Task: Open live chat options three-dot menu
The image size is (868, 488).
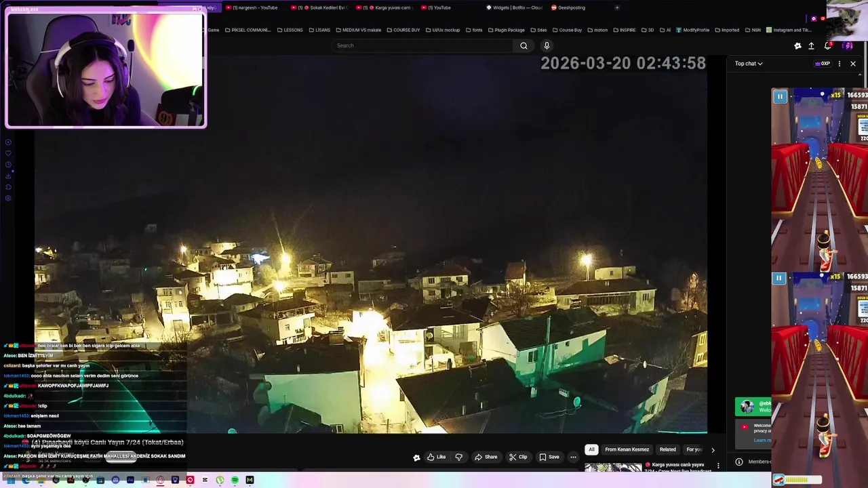Action: point(840,64)
